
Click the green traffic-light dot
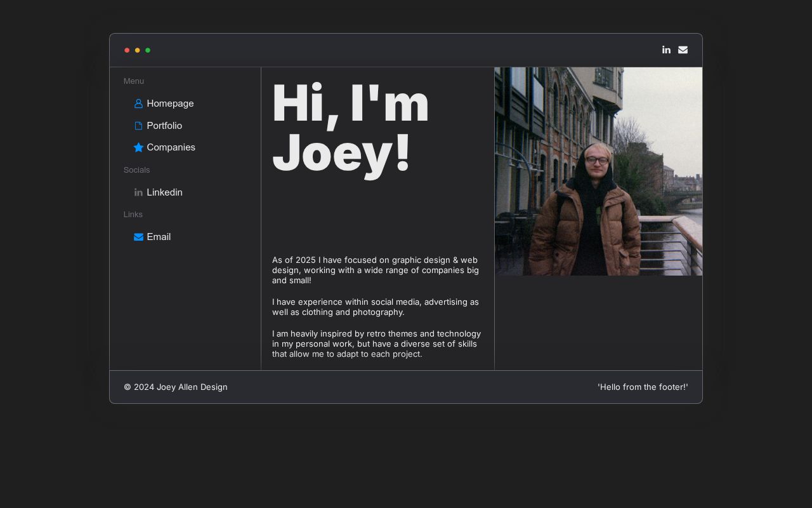[148, 50]
